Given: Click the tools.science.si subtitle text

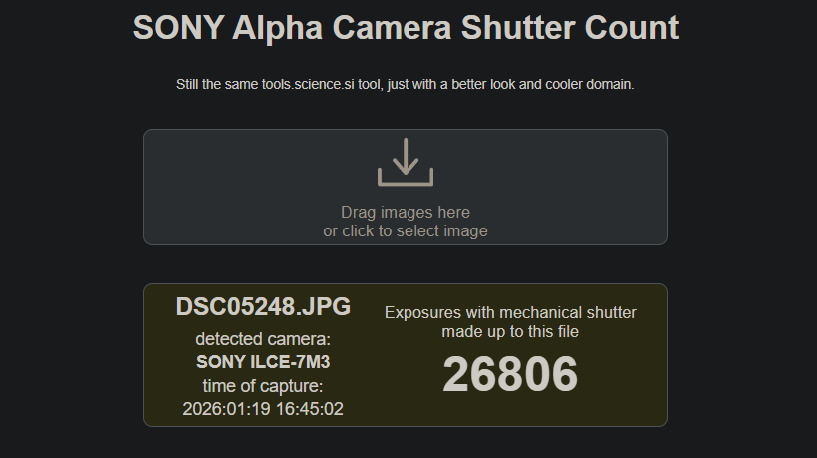Looking at the screenshot, I should pos(405,85).
